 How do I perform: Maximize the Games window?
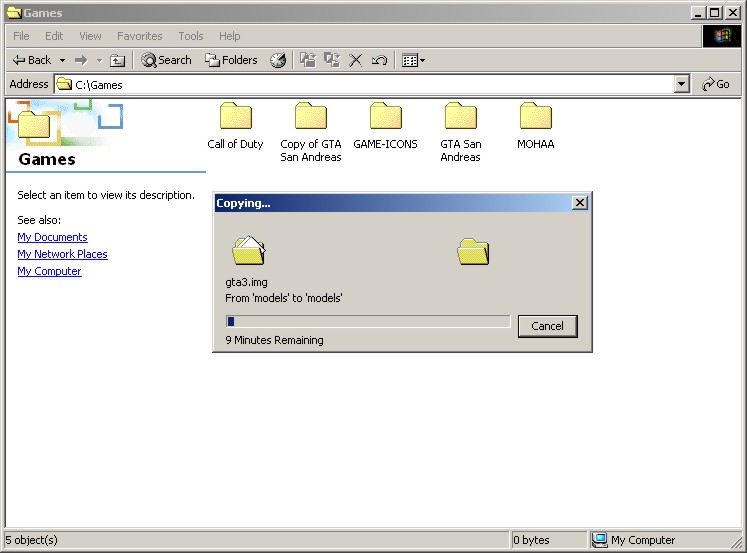point(715,13)
